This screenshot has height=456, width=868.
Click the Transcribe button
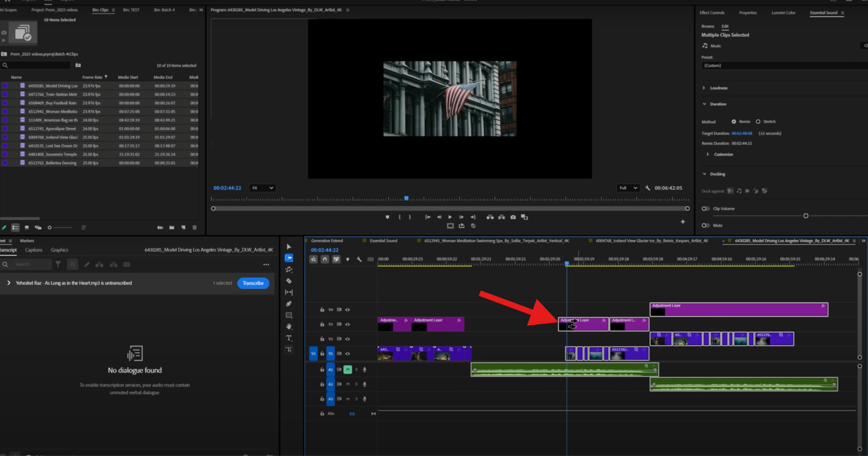pyautogui.click(x=253, y=283)
